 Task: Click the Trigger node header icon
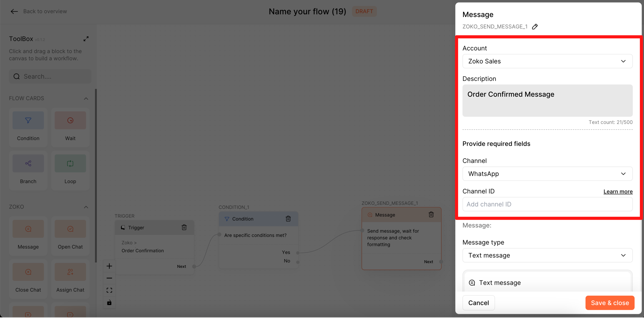click(123, 227)
